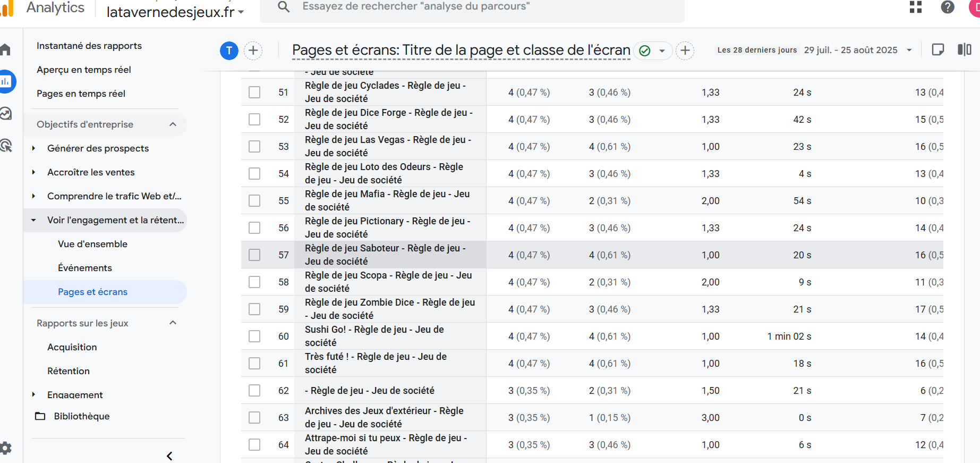Screen dimensions: 980x463
Task: Click the search magnifier icon
Action: pos(284,6)
